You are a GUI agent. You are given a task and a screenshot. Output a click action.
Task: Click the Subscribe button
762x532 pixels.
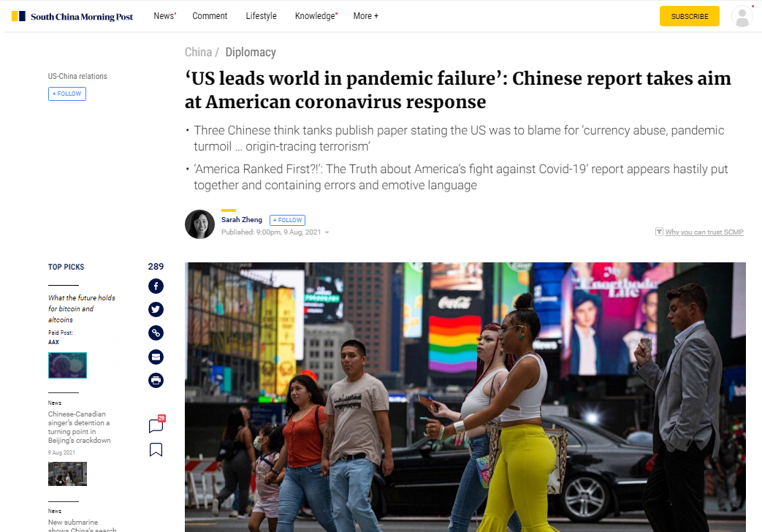coord(689,16)
